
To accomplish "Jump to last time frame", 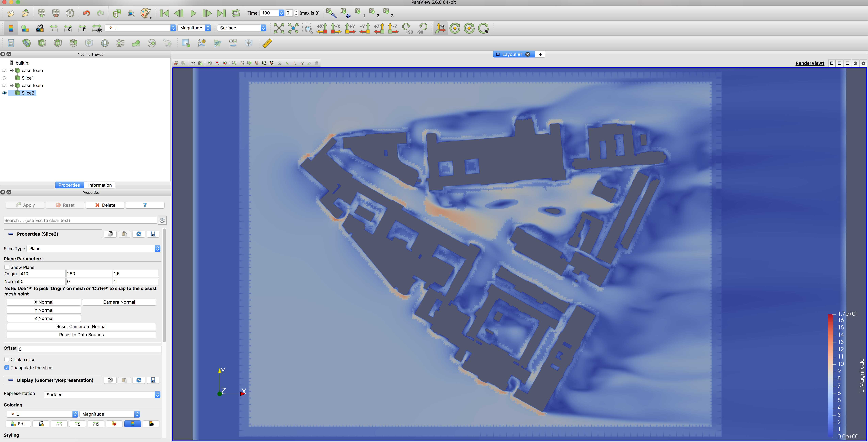I will (221, 13).
